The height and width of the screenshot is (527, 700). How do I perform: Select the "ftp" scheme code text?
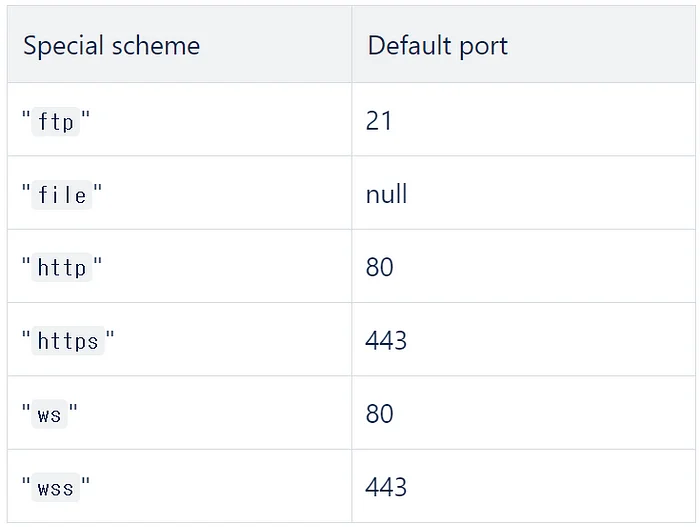coord(56,122)
